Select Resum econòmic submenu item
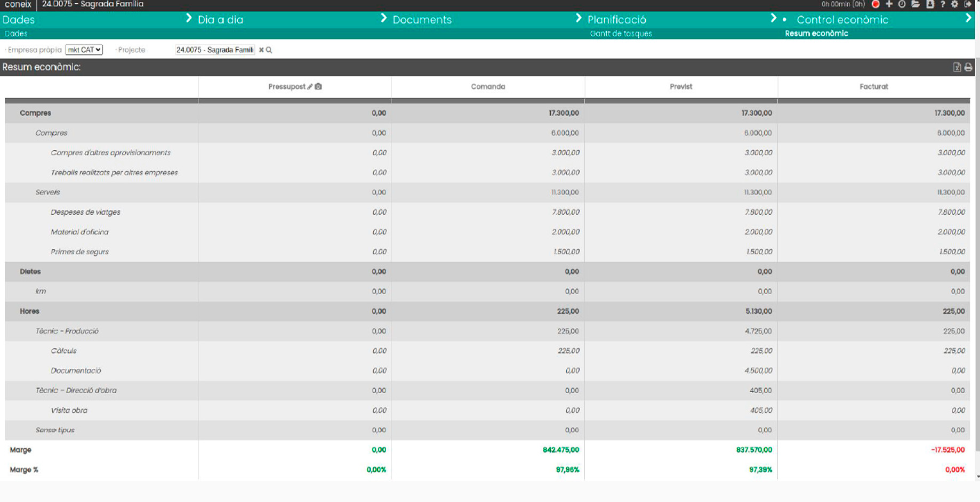This screenshot has height=502, width=980. tap(816, 34)
